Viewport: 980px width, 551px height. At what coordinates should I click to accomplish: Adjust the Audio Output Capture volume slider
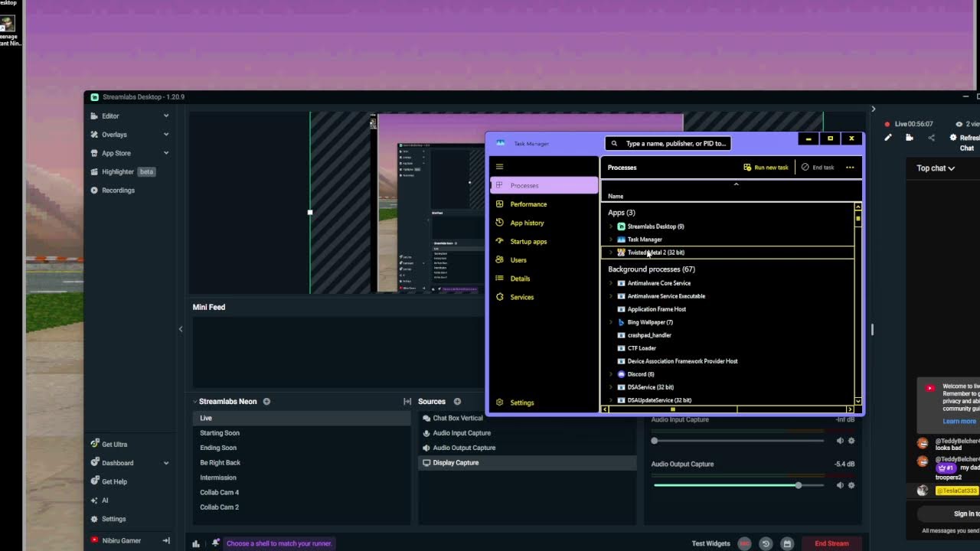(739, 485)
